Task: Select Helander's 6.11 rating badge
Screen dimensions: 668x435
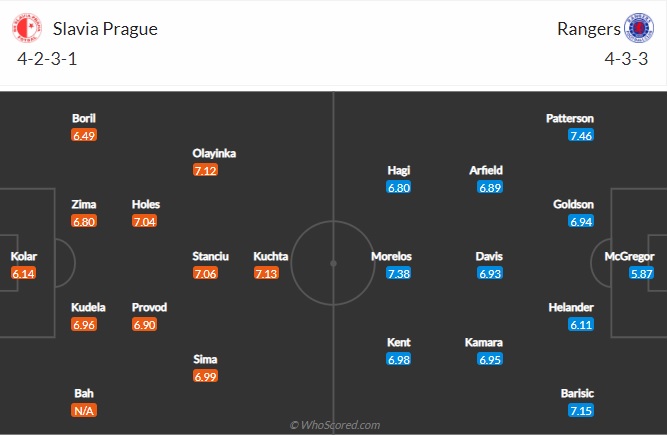Action: click(581, 325)
